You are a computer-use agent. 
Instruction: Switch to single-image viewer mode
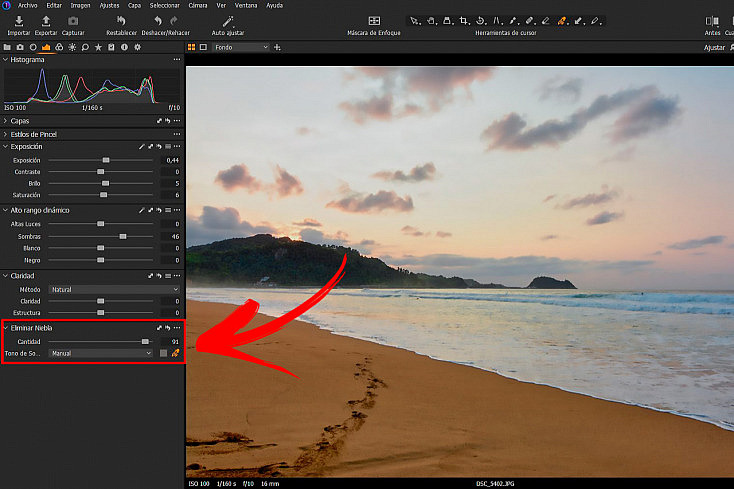click(203, 47)
